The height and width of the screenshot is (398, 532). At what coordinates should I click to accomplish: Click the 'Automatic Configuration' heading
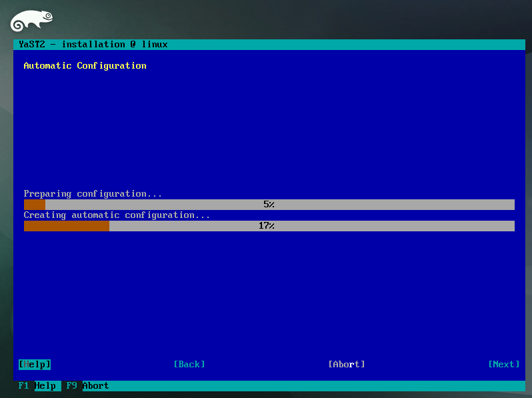coord(85,66)
